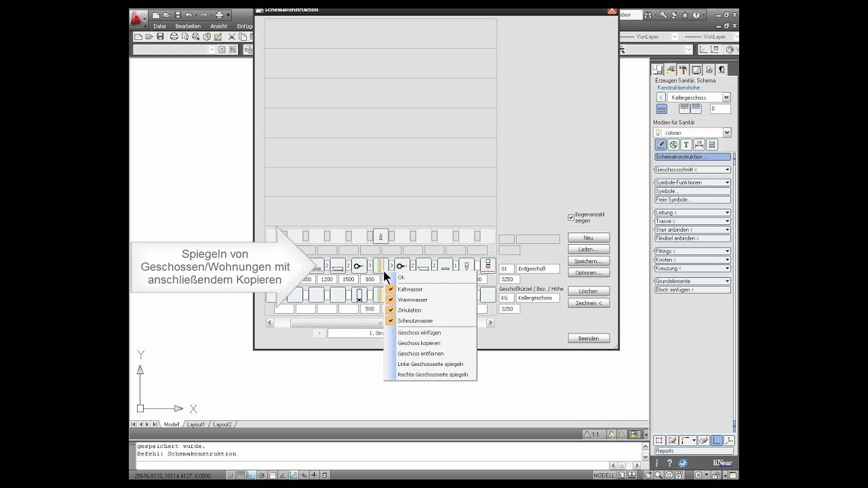Click the Konstruktionshöhe value field showing 0

click(x=720, y=108)
